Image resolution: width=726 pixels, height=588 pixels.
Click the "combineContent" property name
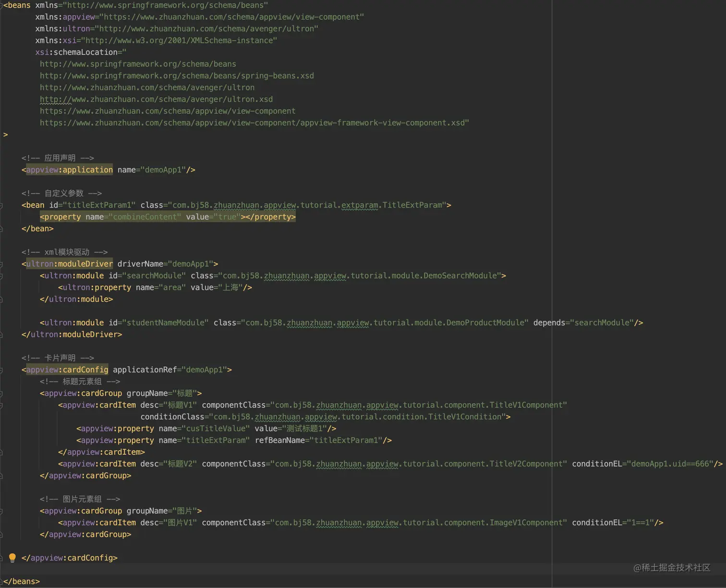pyautogui.click(x=145, y=217)
